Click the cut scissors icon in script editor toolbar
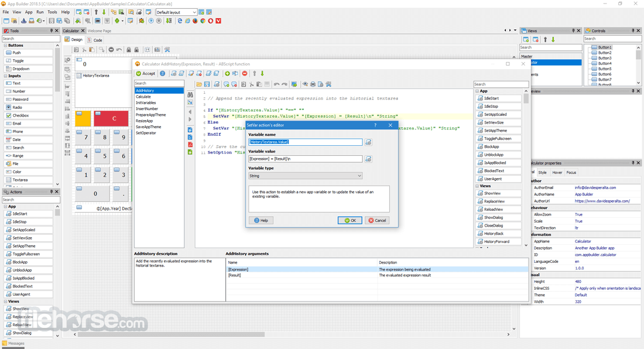The width and height of the screenshot is (644, 349). coord(251,84)
